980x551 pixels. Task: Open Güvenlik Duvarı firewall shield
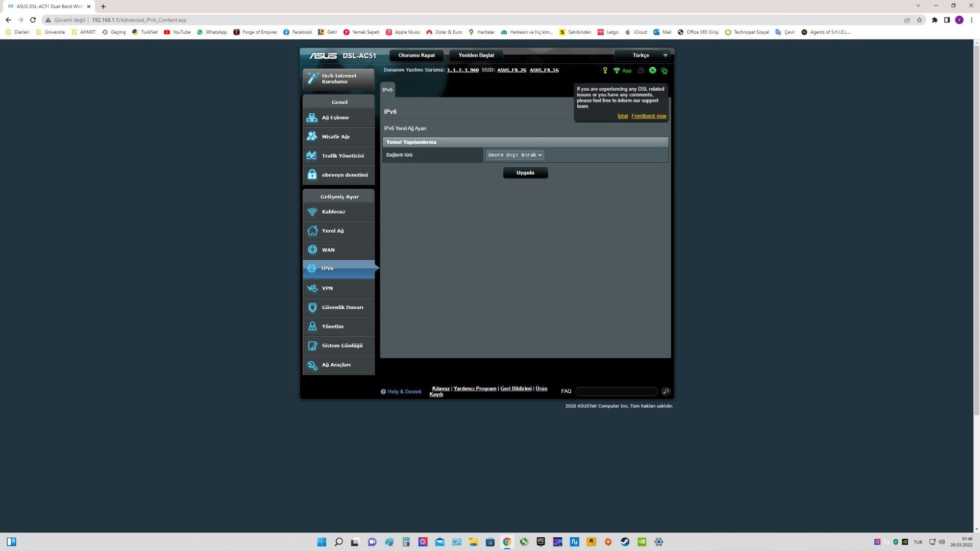(312, 308)
